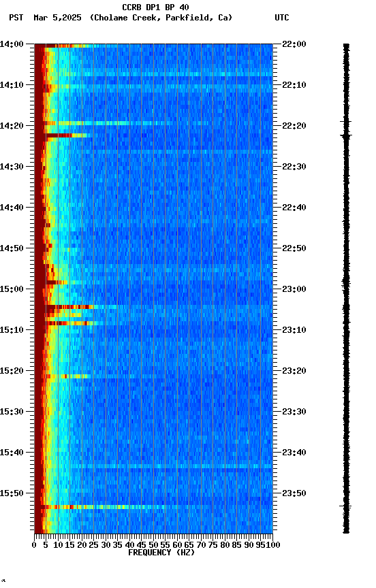Click the seismogram burst near 22:58 UTC
Viewport: 376px width, 588px height.
[346, 282]
